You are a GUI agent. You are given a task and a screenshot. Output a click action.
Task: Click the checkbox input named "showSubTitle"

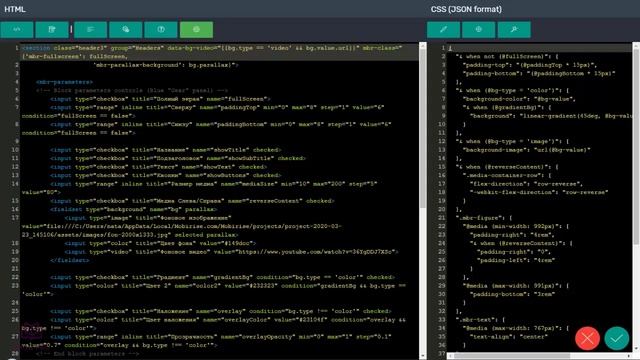pos(178,158)
